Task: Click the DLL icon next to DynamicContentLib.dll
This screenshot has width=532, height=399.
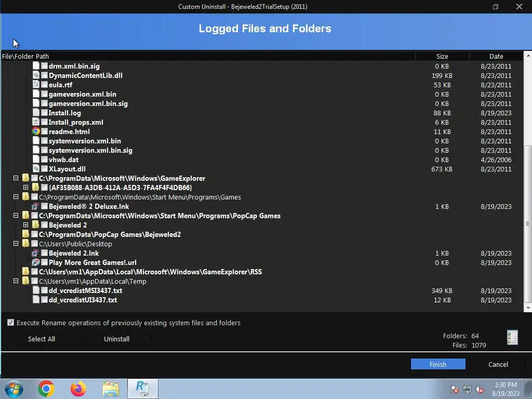Action: (x=36, y=75)
